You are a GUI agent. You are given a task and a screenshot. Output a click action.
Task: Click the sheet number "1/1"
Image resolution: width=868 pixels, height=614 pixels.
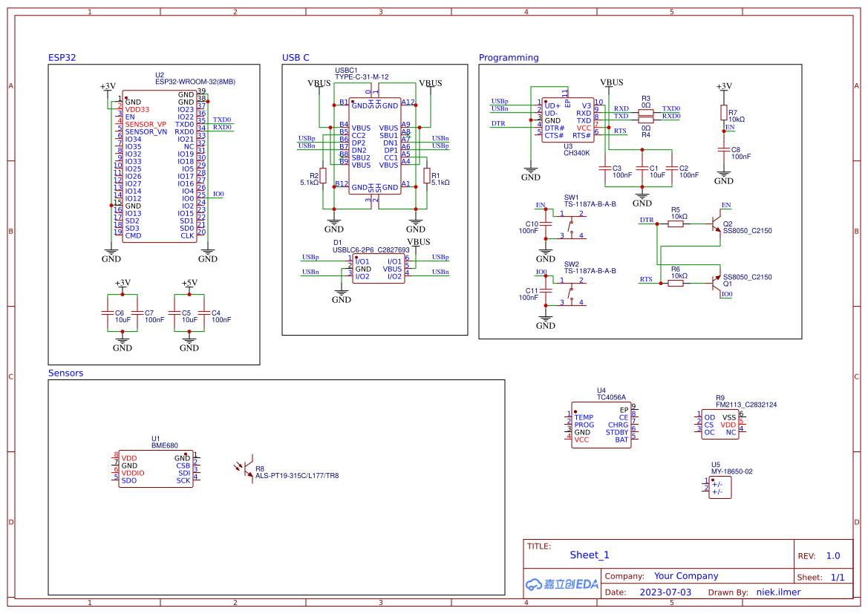(x=838, y=578)
